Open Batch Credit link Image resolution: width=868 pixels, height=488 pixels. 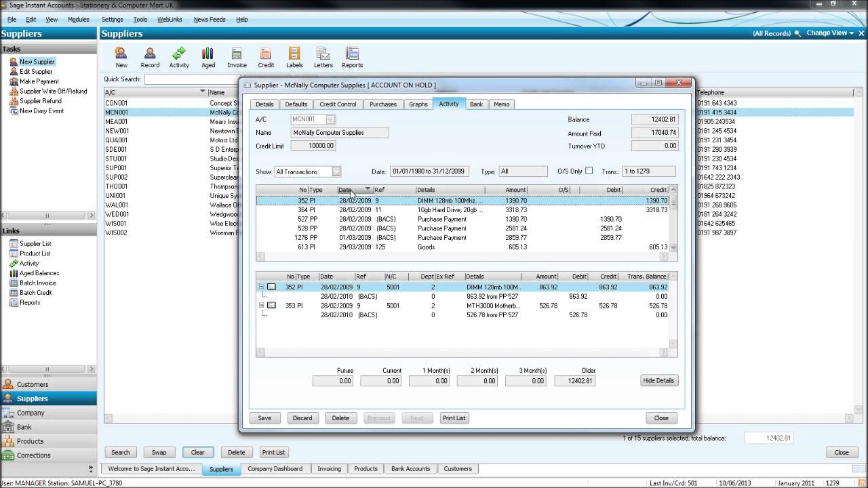(35, 293)
